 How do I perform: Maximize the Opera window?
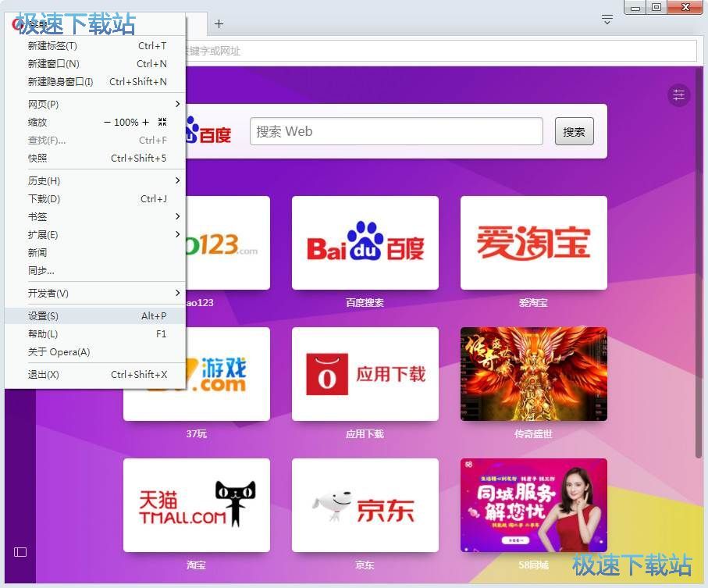(x=656, y=7)
